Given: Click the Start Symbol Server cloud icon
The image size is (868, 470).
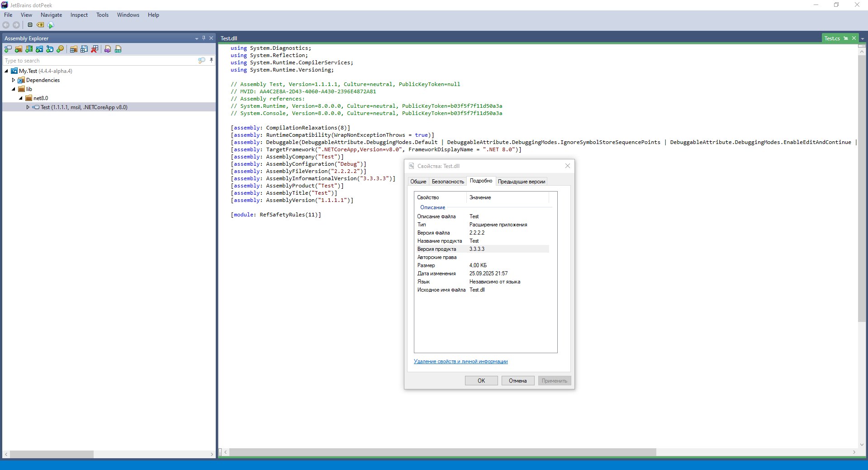Looking at the screenshot, I should click(51, 25).
